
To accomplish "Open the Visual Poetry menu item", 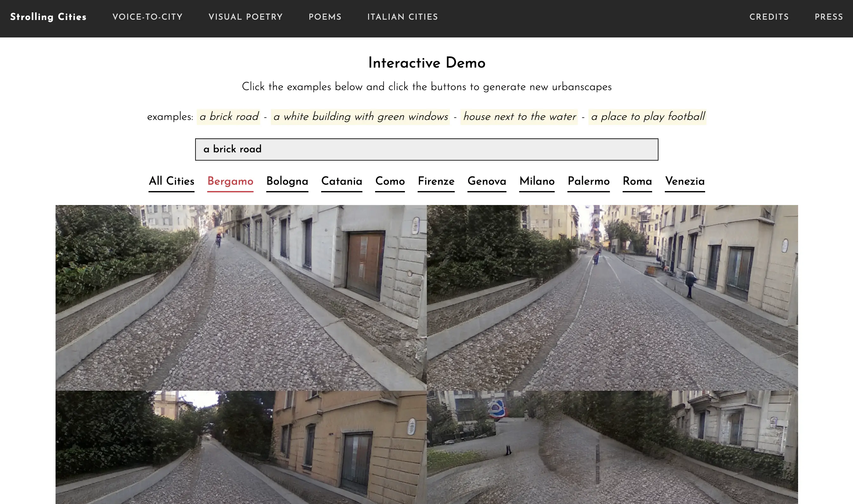I will tap(246, 17).
